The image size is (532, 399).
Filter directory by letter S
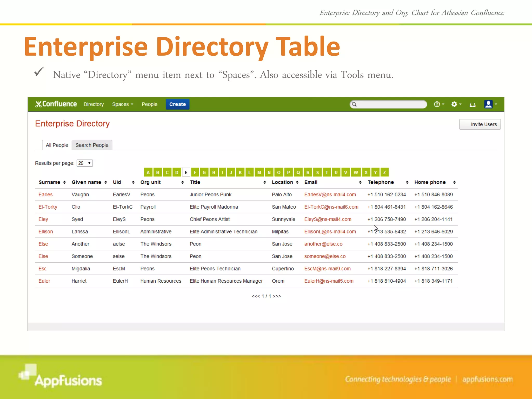[x=317, y=172]
